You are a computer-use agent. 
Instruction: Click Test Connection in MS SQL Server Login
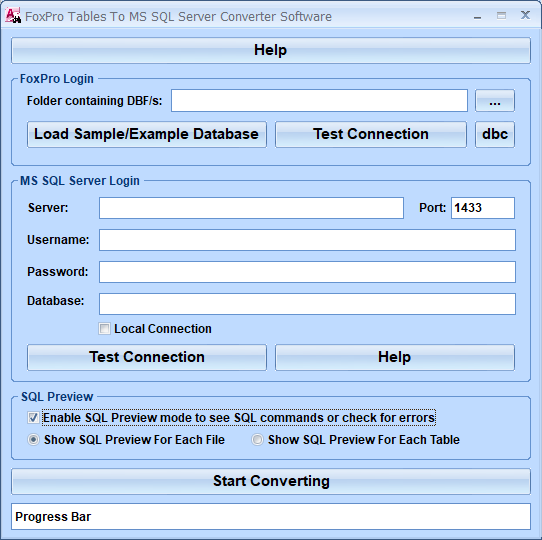click(147, 357)
